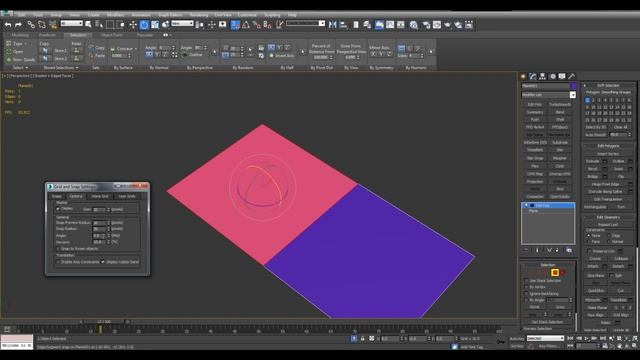
Task: Click the Grow selection button
Action: [560, 307]
